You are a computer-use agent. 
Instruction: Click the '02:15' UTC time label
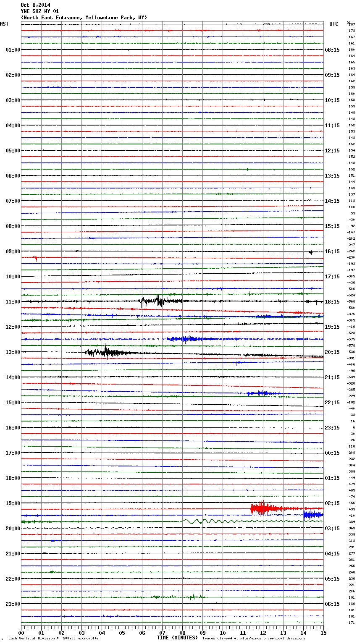tap(332, 503)
